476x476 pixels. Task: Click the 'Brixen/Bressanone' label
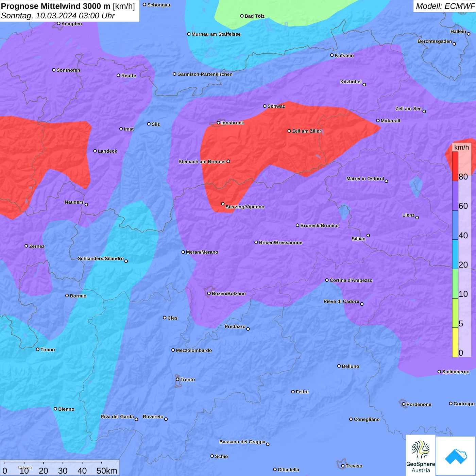(x=281, y=242)
